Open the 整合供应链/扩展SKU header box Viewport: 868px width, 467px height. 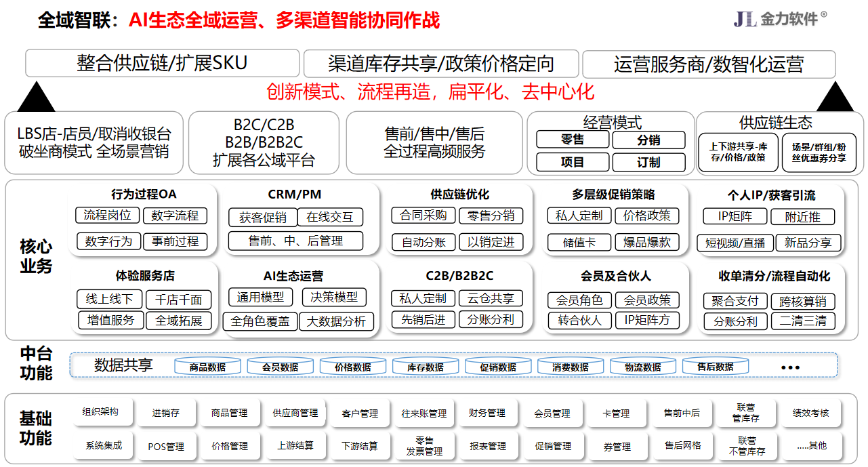162,64
